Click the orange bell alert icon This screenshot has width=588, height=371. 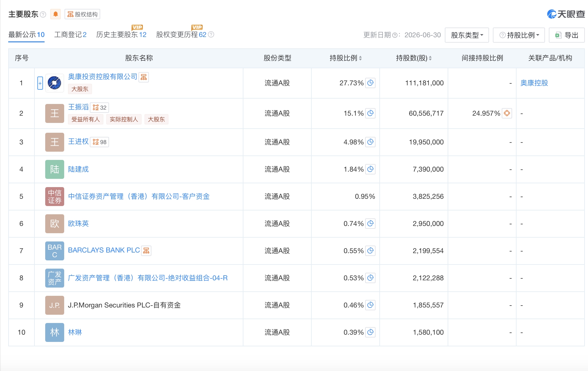tap(56, 14)
